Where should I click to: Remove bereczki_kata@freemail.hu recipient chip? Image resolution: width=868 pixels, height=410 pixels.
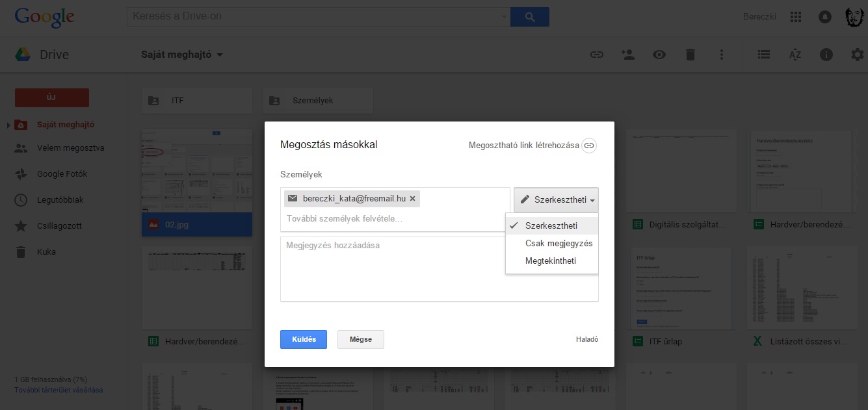tap(412, 199)
